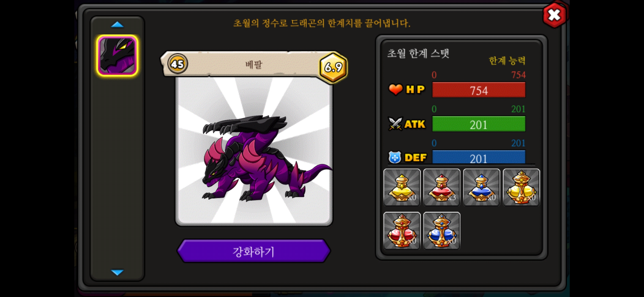Select the blue essence potion x0
The height and width of the screenshot is (297, 644).
pos(482,187)
